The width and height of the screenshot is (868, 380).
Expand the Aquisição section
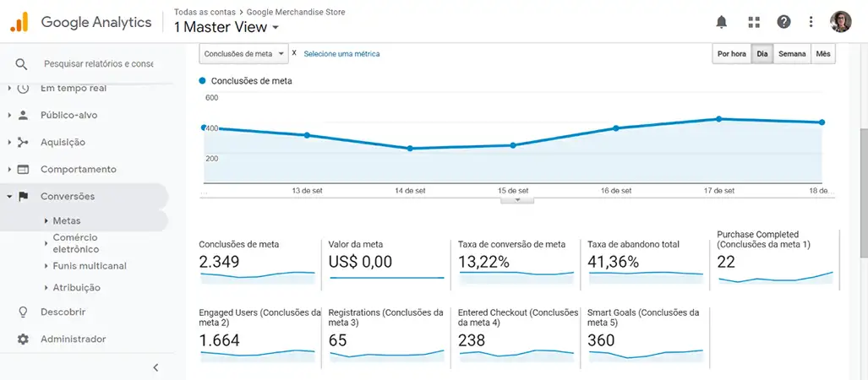tap(63, 142)
